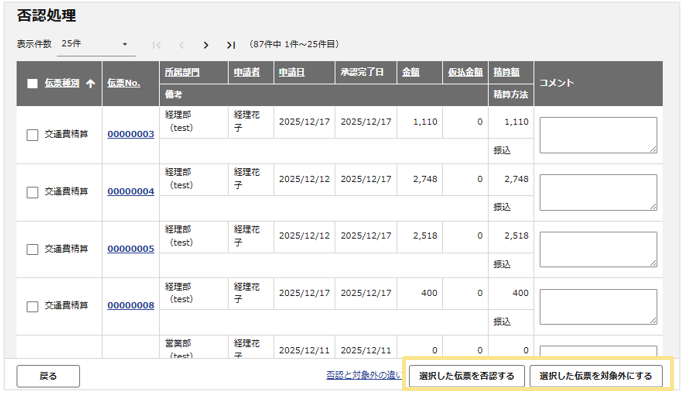Image resolution: width=685 pixels, height=393 pixels.
Task: Open 否認と対象外の違い help link
Action: pos(364,375)
